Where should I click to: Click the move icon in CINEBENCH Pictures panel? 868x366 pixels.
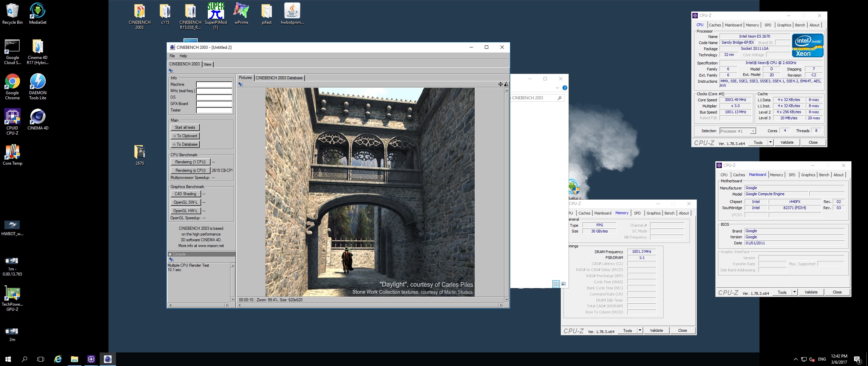pyautogui.click(x=500, y=84)
